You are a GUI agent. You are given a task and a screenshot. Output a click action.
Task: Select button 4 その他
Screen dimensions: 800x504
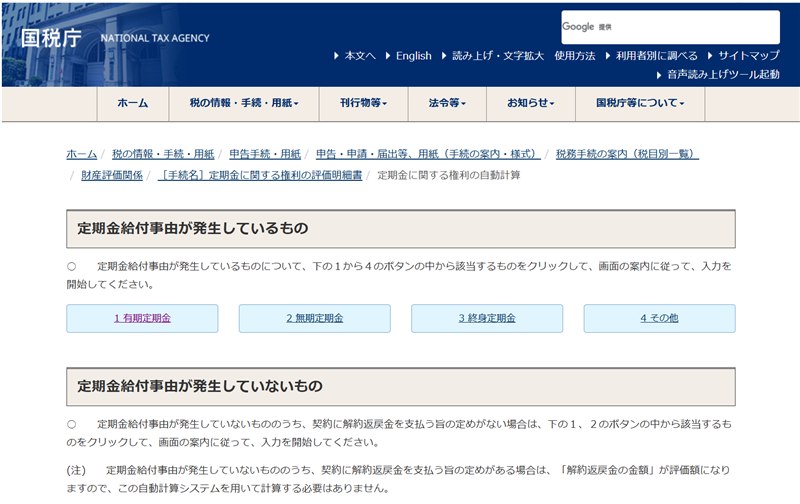tap(660, 319)
